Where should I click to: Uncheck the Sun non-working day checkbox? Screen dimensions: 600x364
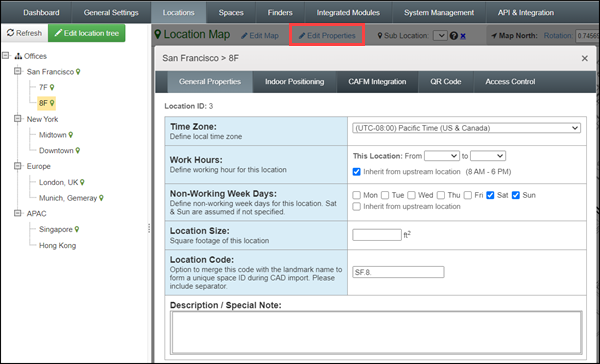[516, 195]
